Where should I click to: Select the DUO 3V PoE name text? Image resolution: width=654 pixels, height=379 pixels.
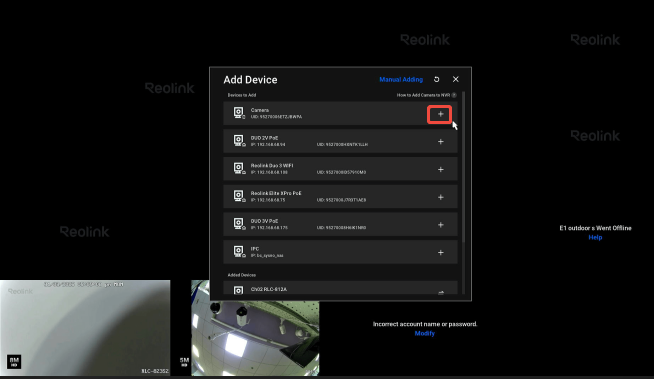(x=264, y=221)
